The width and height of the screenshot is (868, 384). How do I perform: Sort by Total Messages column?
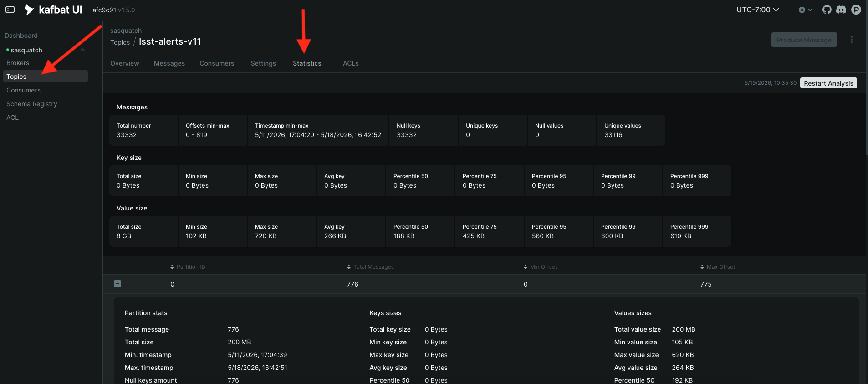pos(370,267)
